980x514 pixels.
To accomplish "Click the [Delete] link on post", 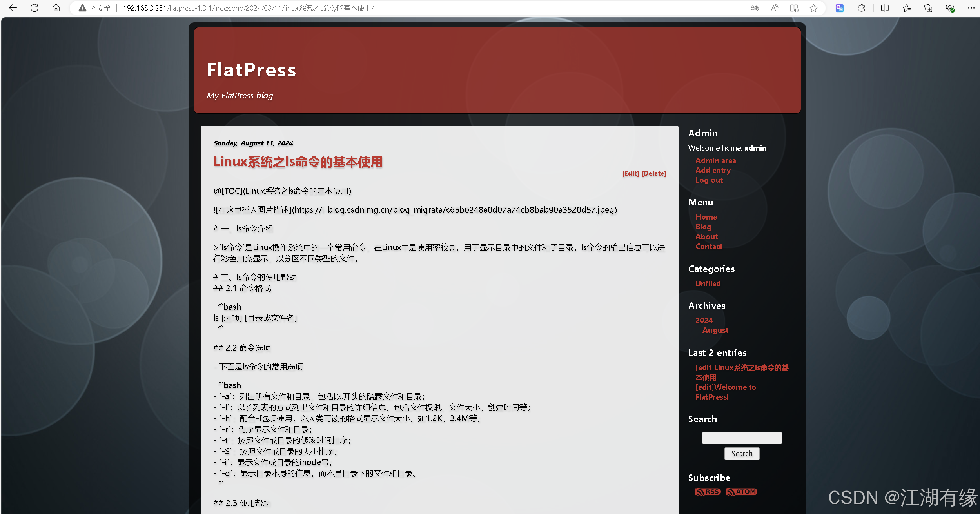I will tap(653, 173).
